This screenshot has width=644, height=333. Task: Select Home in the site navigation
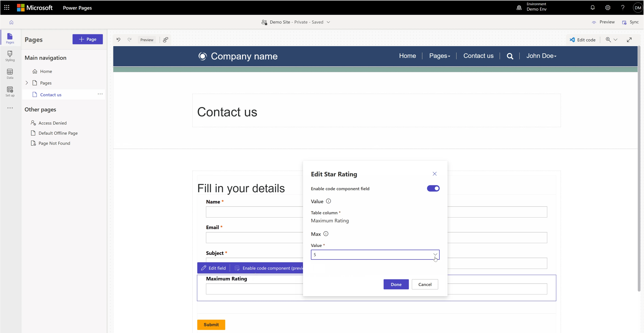[x=407, y=56]
